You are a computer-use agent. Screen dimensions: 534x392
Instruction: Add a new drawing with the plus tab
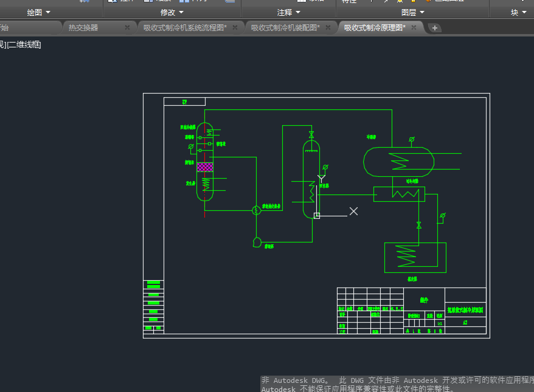coord(434,28)
